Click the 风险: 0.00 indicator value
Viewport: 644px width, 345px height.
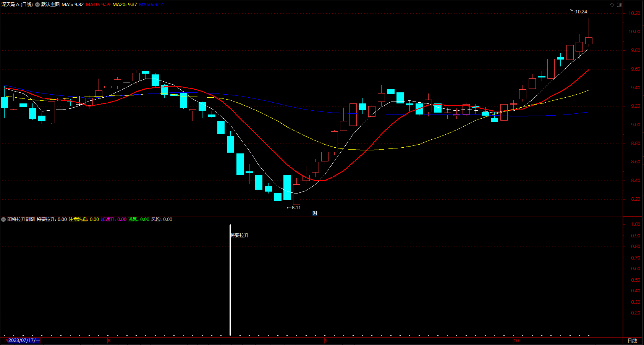(162, 219)
